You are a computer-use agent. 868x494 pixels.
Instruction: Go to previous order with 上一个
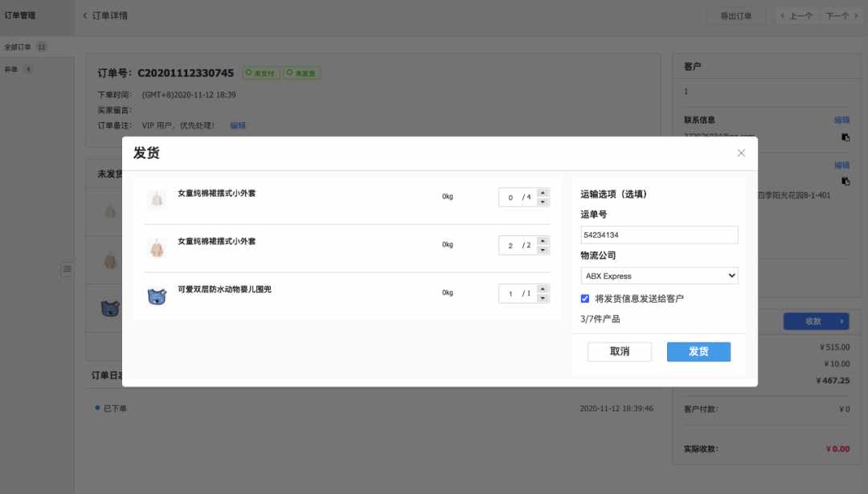[796, 16]
